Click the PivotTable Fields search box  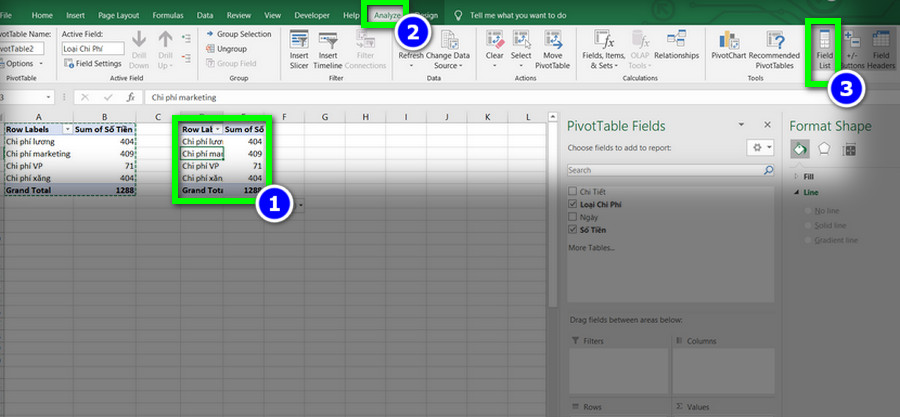pos(670,170)
